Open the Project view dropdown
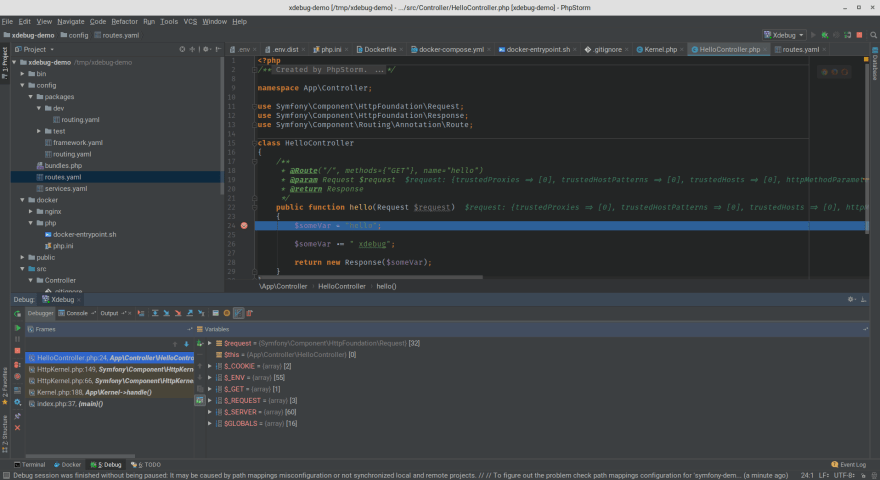This screenshot has width=880, height=480. pyautogui.click(x=35, y=49)
